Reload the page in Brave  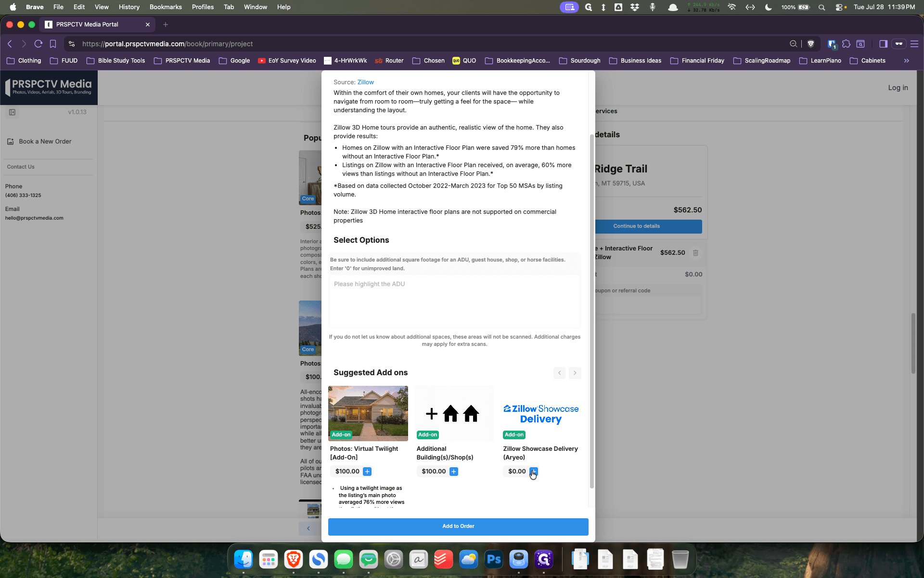[x=38, y=44]
